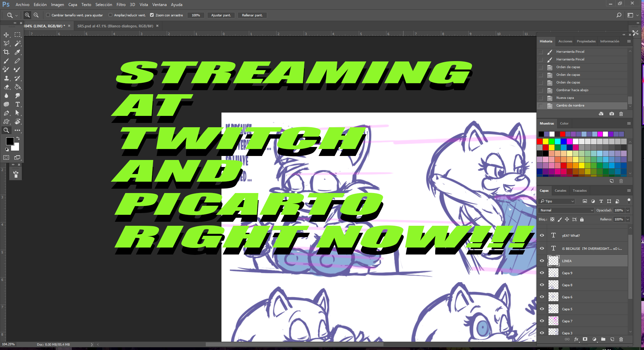This screenshot has width=644, height=350.
Task: Open the Edit Toolbar three-dots menu
Action: (x=17, y=130)
